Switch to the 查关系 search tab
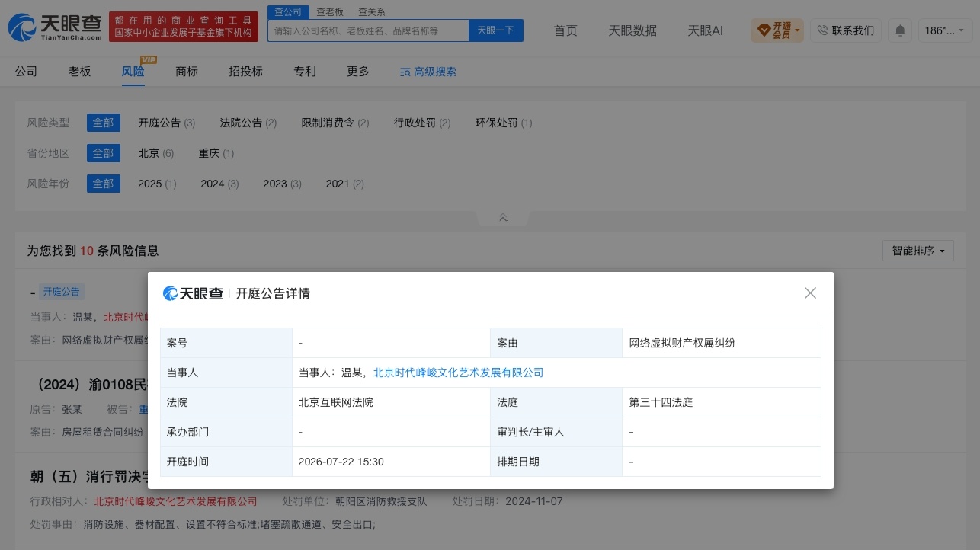980x550 pixels. pyautogui.click(x=372, y=12)
